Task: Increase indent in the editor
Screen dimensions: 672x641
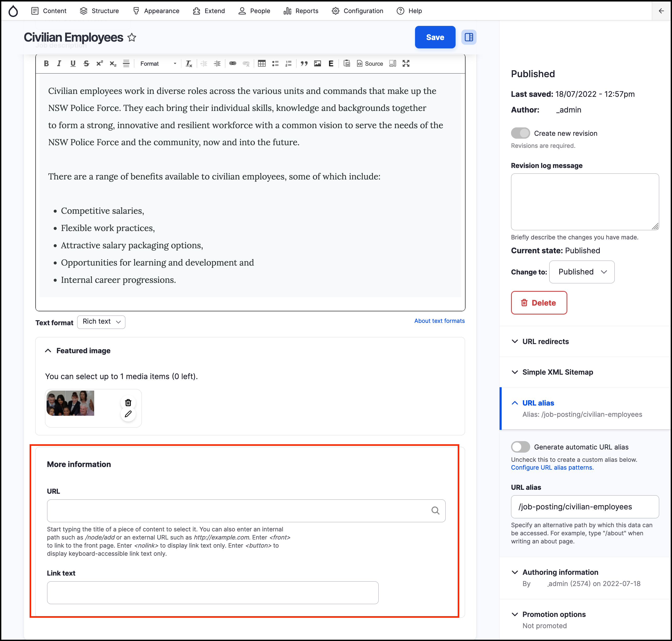Action: pos(217,64)
